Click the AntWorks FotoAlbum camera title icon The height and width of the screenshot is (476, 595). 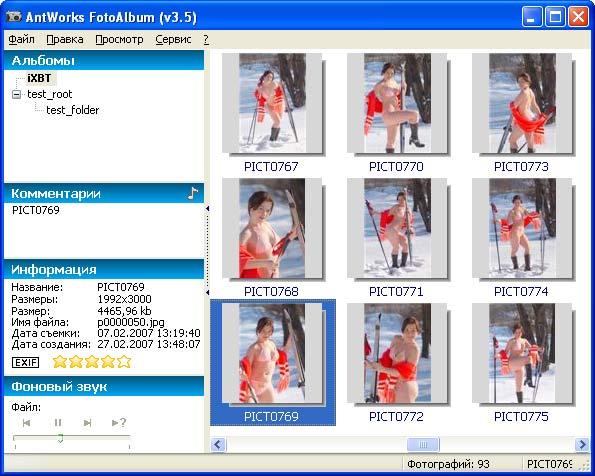tap(14, 17)
